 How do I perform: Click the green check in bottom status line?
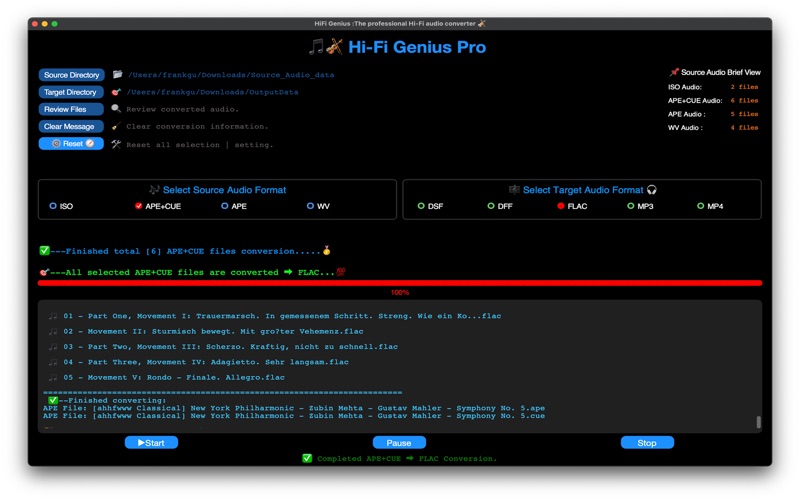pyautogui.click(x=307, y=458)
